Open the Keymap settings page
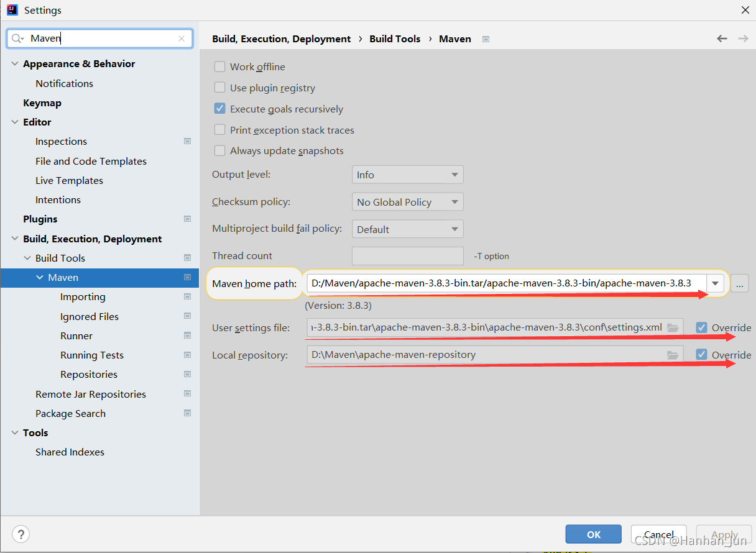 pyautogui.click(x=42, y=103)
